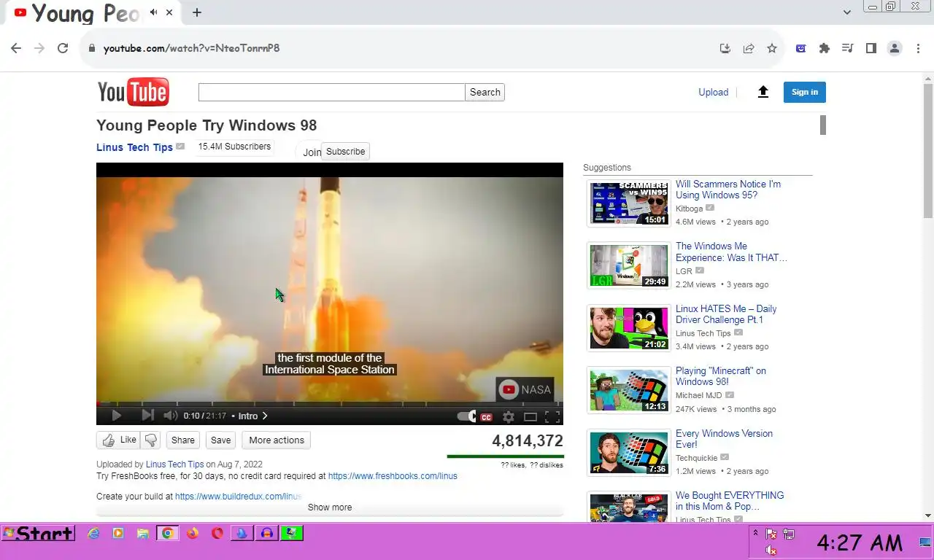The height and width of the screenshot is (560, 934).
Task: Open Linux HATES Me video thumbnail
Action: (628, 328)
